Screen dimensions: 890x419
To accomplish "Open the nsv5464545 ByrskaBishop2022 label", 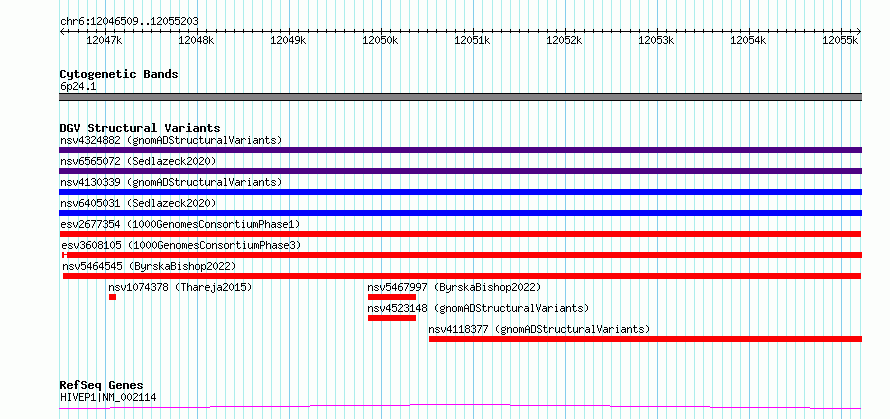I will 149,266.
